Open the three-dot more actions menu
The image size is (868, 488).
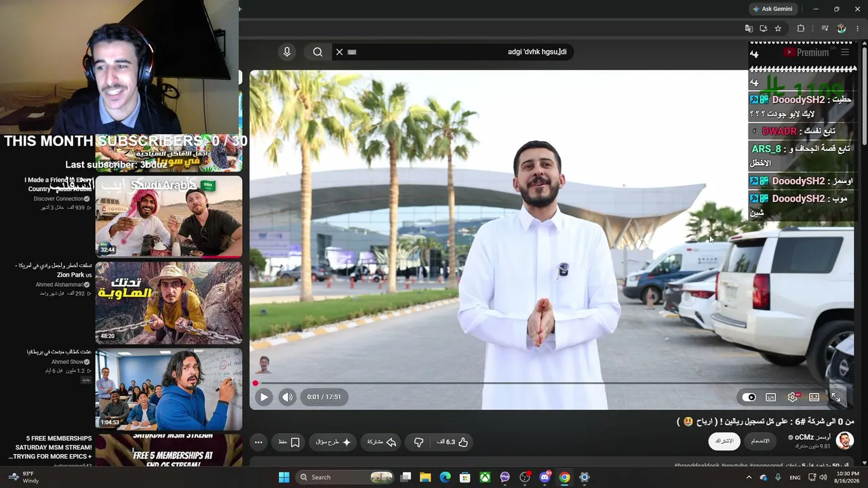[258, 442]
